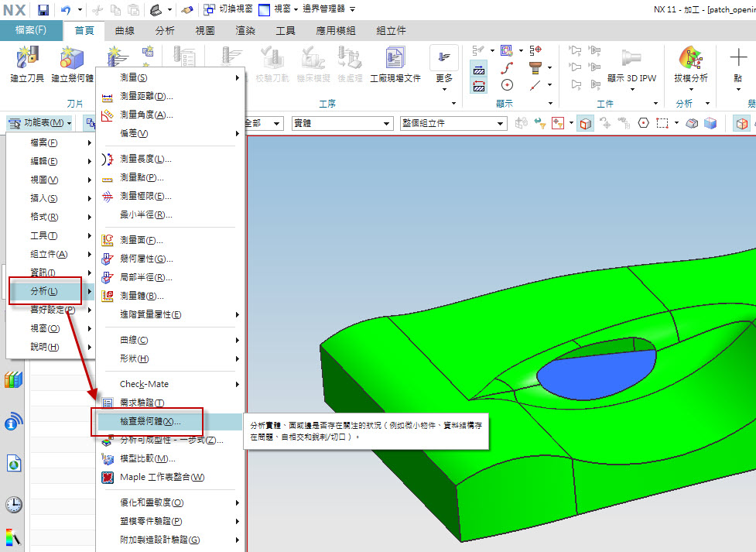Click the 測量距離 menu item
The width and height of the screenshot is (756, 552).
(147, 96)
